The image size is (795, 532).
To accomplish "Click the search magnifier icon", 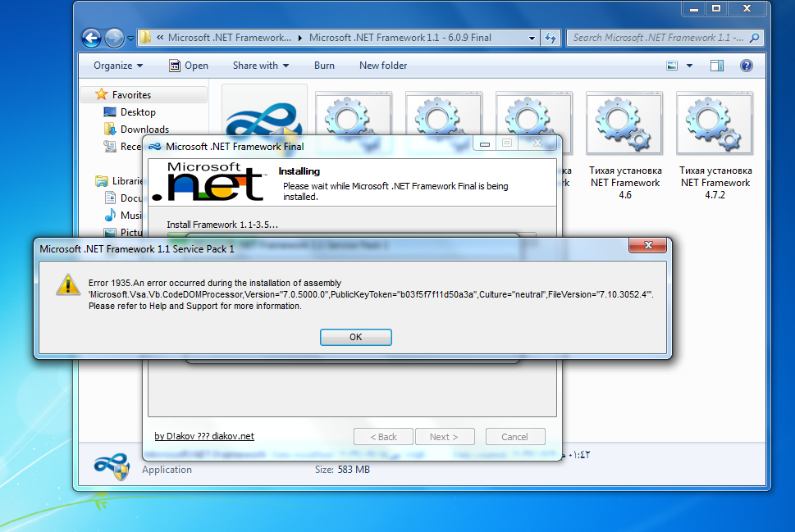I will (x=755, y=38).
